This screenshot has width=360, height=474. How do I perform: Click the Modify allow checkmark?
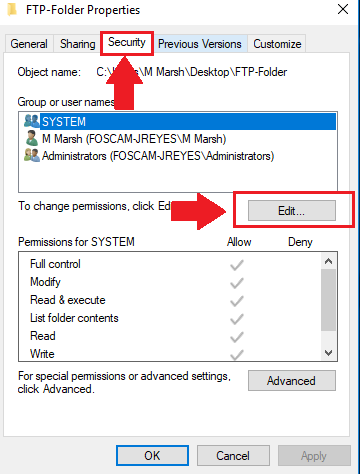[x=237, y=283]
